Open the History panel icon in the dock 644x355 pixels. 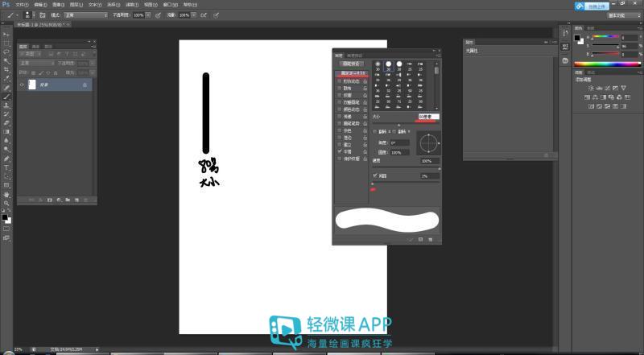566,35
